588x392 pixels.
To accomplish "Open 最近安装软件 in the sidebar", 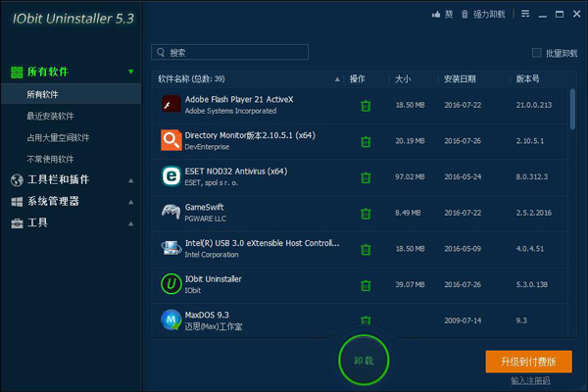I will point(50,117).
